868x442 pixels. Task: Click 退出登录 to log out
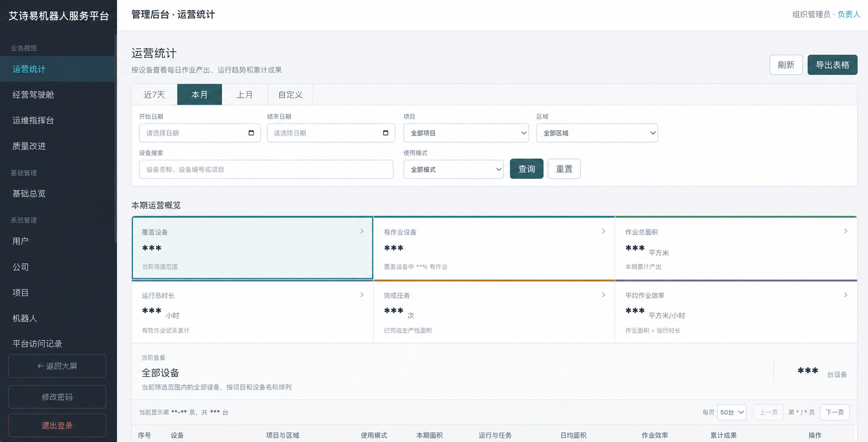click(x=57, y=425)
